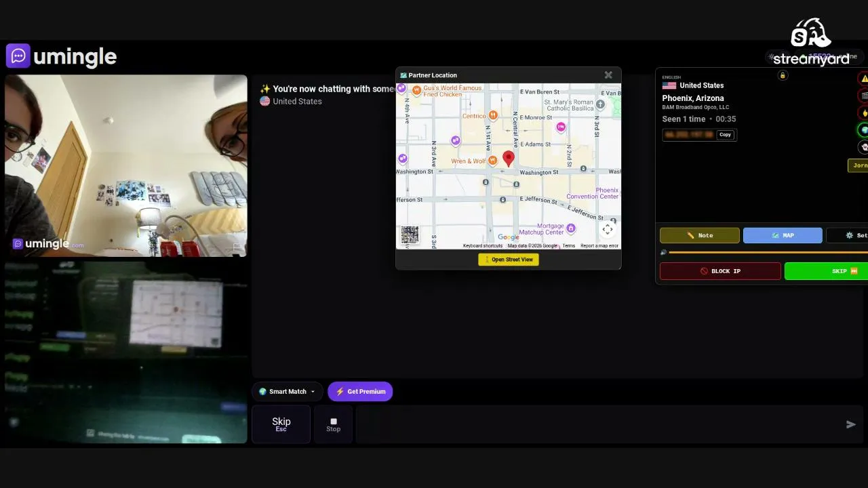868x488 pixels.
Task: Click the United States flag in the info panel
Action: pos(669,85)
